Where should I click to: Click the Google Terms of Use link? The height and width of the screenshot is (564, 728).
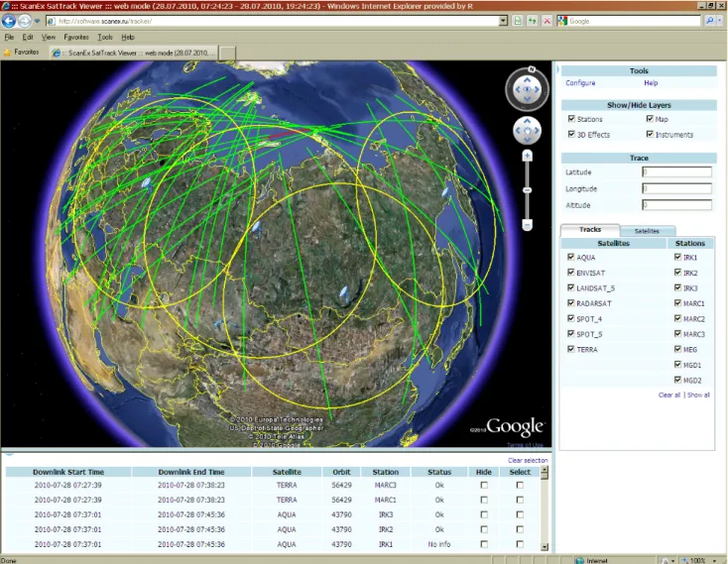(525, 445)
